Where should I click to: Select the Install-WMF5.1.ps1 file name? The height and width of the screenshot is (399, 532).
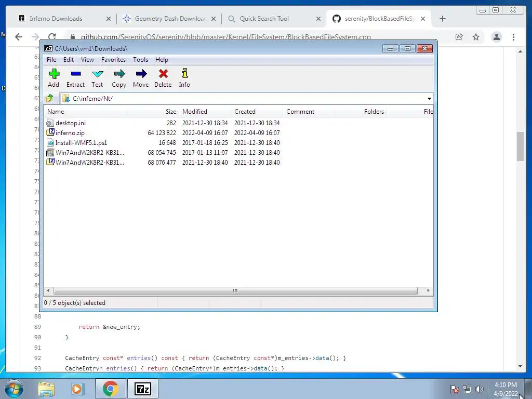pos(81,142)
